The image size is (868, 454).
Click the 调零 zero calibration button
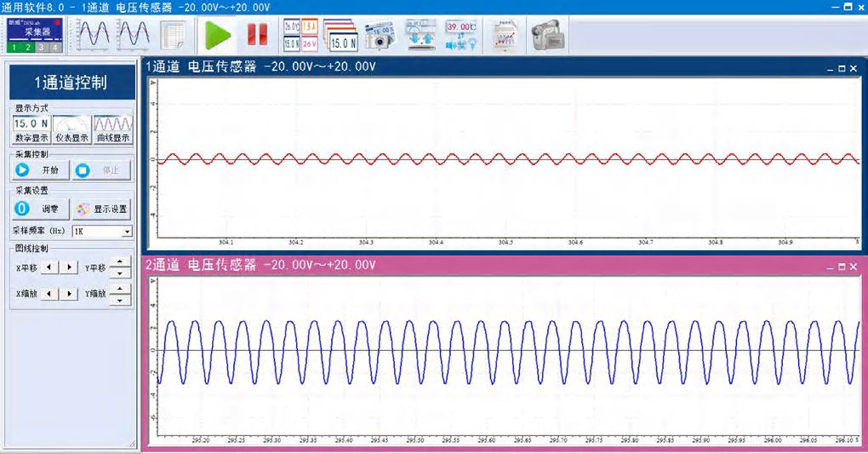coord(41,209)
